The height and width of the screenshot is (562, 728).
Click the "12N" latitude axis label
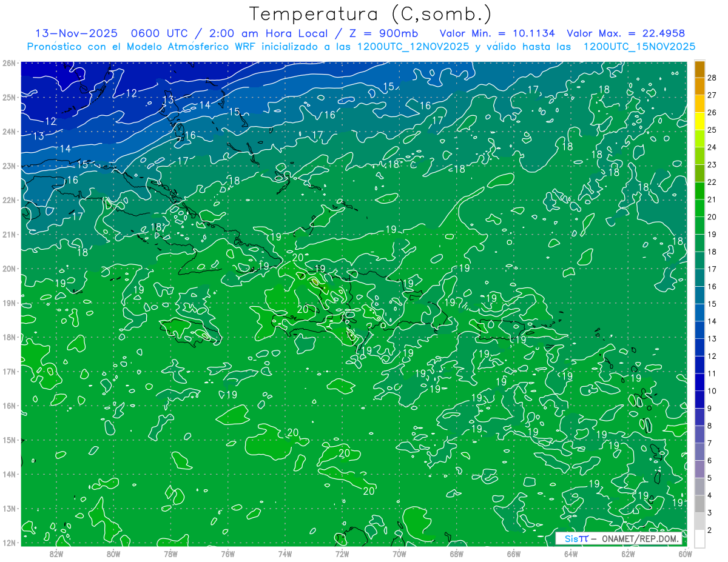[x=8, y=543]
